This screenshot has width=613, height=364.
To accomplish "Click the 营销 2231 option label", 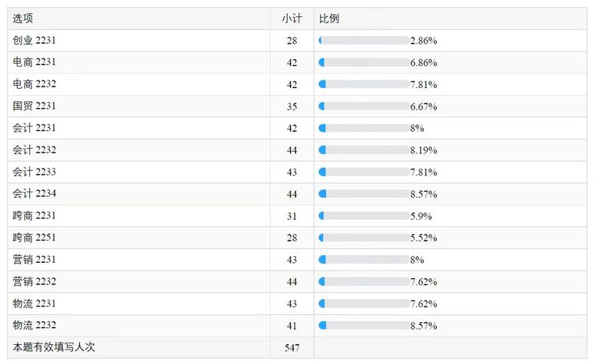I will 35,259.
